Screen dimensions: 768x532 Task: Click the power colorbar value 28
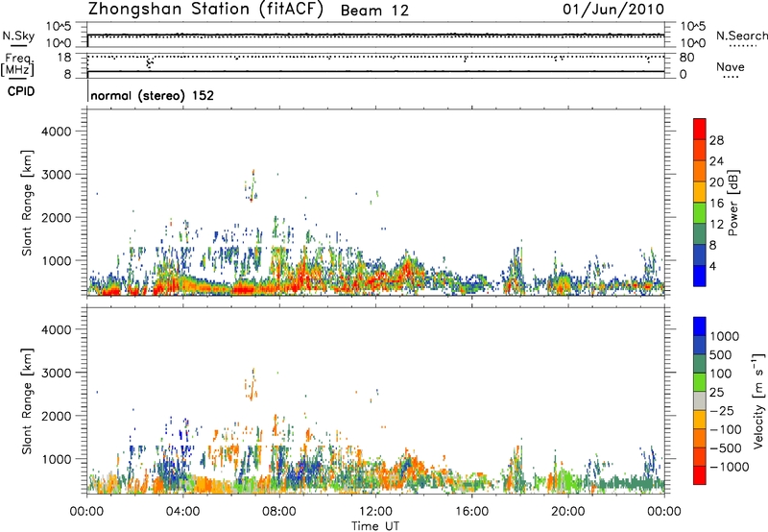pyautogui.click(x=716, y=140)
